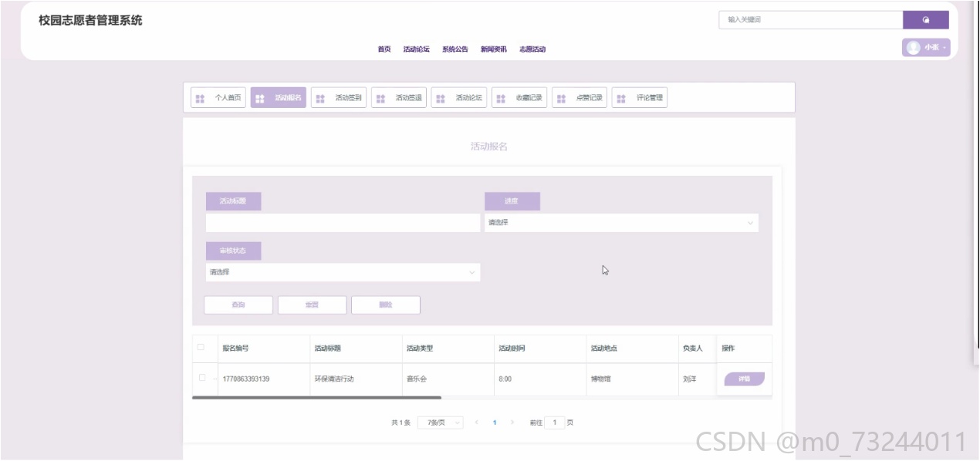980x461 pixels.
Task: Click the 删除 button
Action: pyautogui.click(x=386, y=305)
